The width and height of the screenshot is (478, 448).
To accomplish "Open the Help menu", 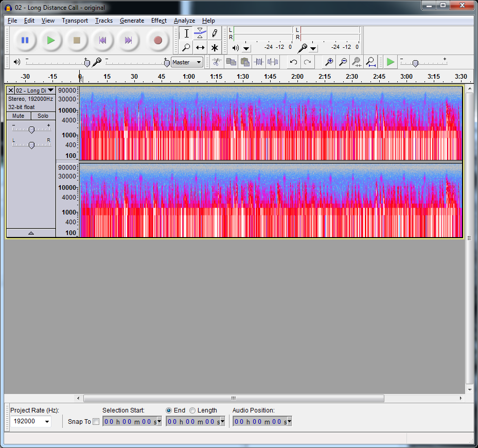I will 208,21.
